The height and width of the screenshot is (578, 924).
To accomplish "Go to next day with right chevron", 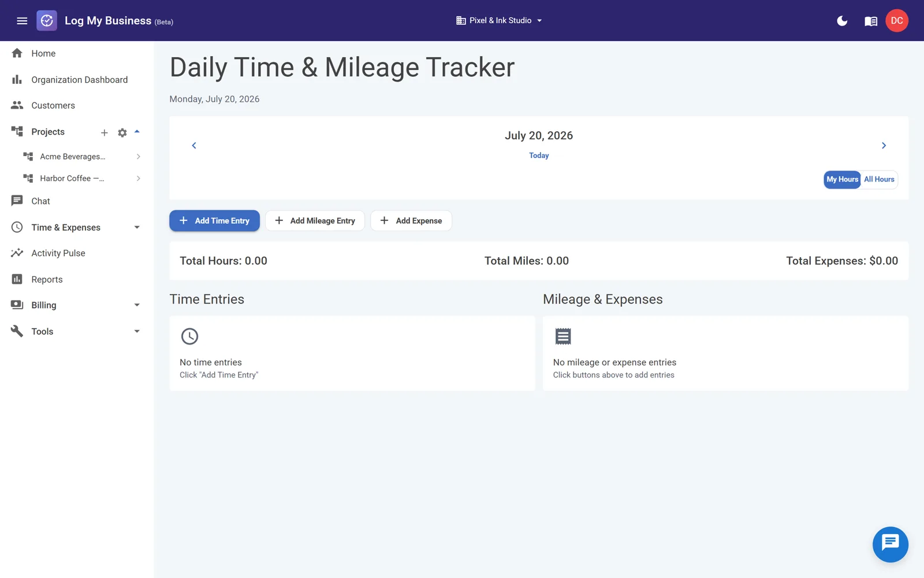I will pyautogui.click(x=884, y=146).
